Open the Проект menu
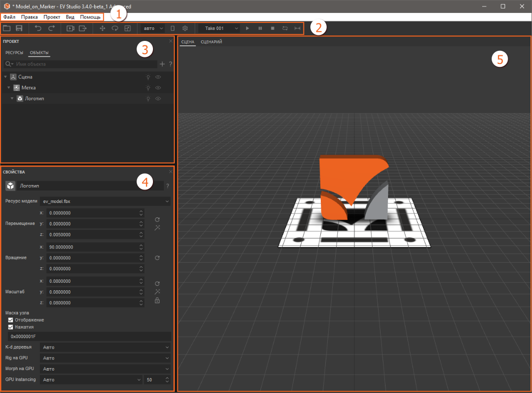The image size is (532, 393). pos(52,17)
